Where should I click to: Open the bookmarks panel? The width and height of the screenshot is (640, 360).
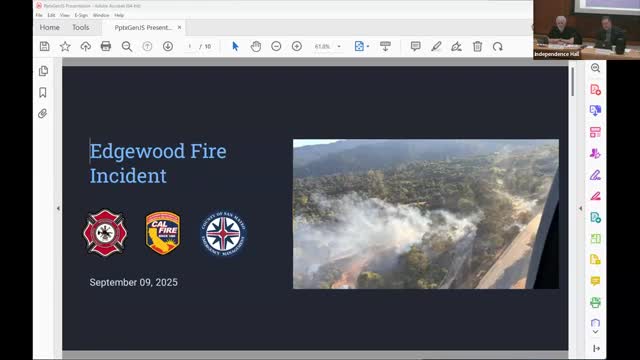pyautogui.click(x=43, y=93)
